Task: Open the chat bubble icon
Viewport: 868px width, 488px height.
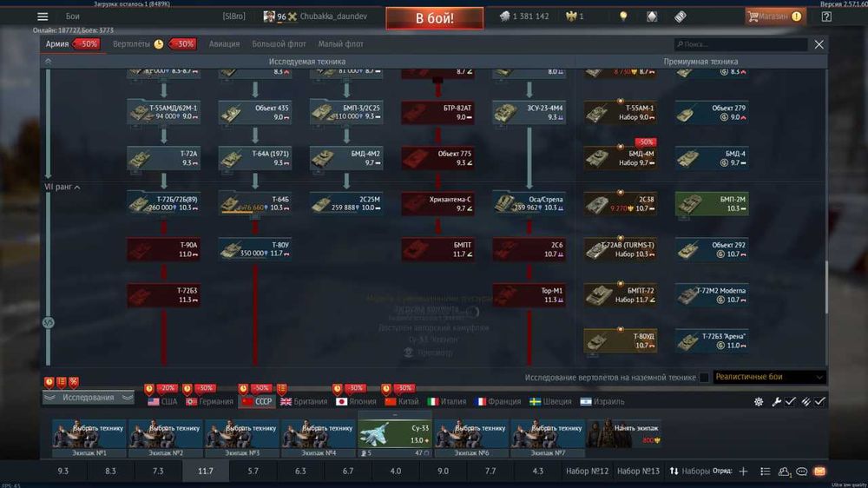Action: pos(801,472)
